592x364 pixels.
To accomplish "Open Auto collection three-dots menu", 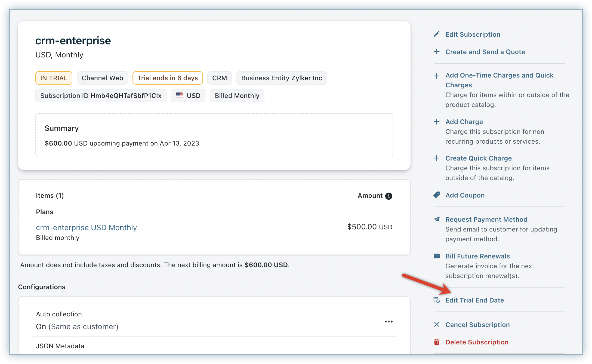I will (388, 322).
